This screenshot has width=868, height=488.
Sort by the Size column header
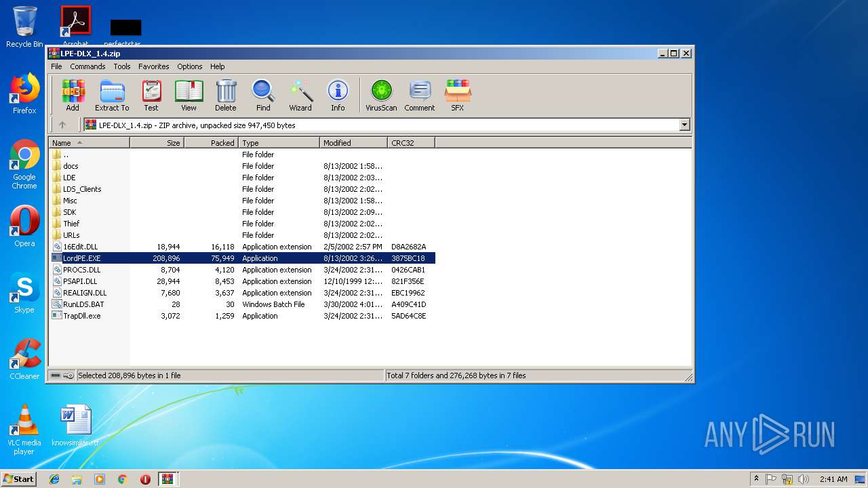pos(157,143)
